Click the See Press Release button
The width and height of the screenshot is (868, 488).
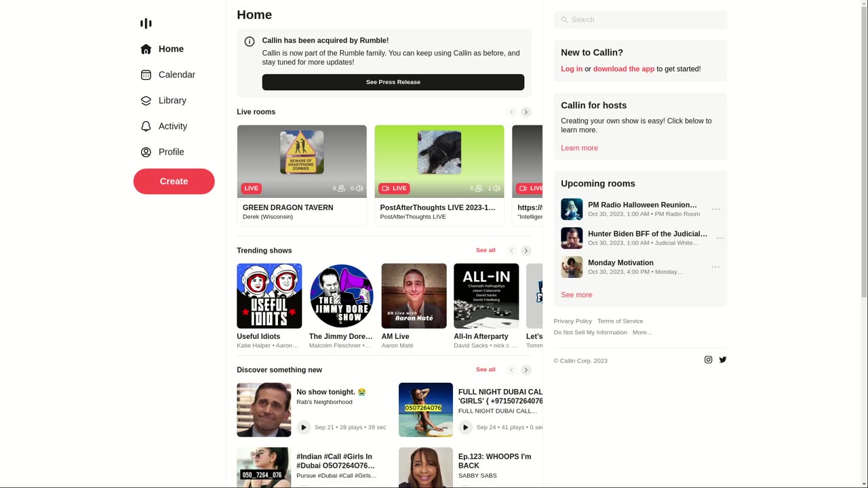click(393, 82)
